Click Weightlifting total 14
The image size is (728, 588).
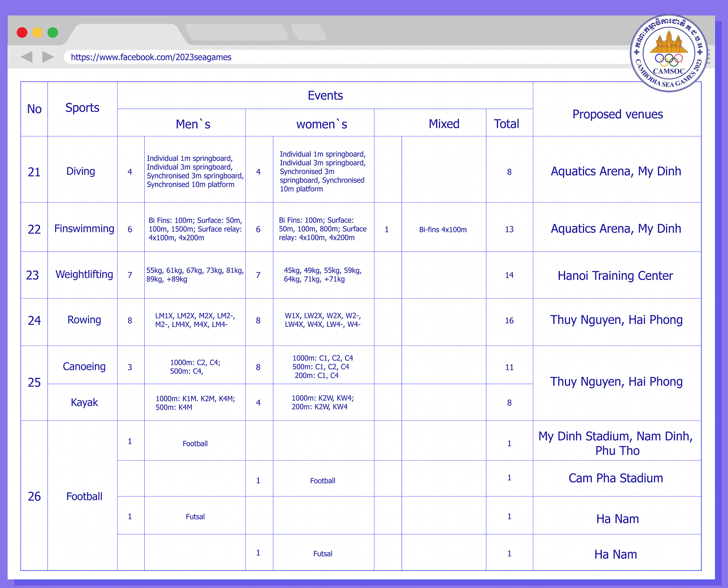pos(509,275)
